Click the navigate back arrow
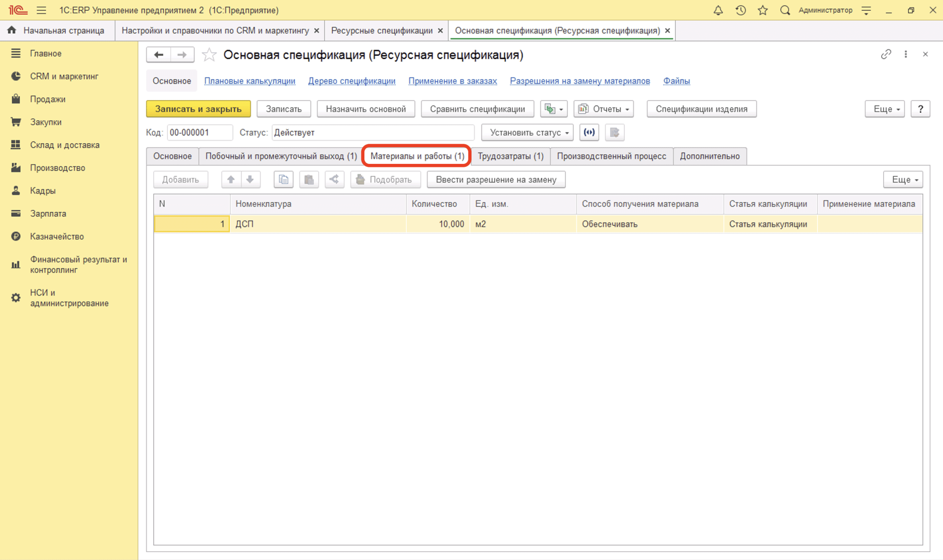Viewport: 943px width, 560px height. 158,54
